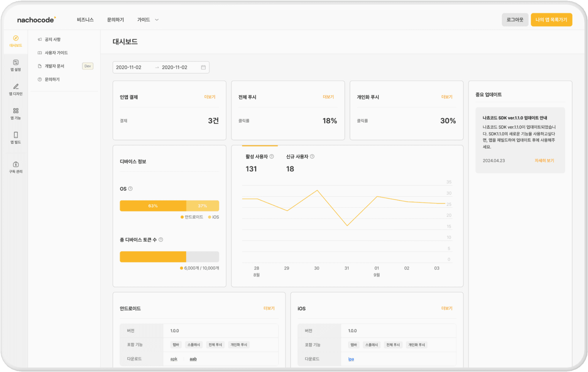The width and height of the screenshot is (588, 372).
Task: Select the 앱 디자인 pencil icon
Action: (x=16, y=87)
